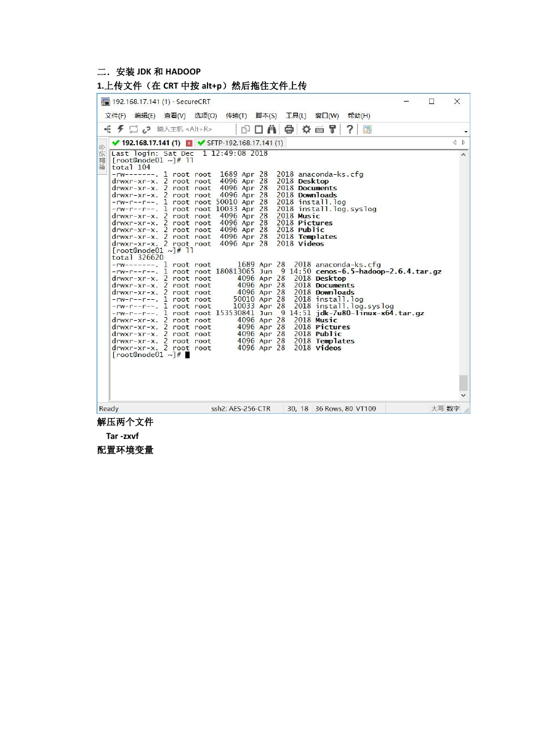Click the last toolbar icon after Help
Image resolution: width=535 pixels, height=756 pixels.
(x=368, y=129)
